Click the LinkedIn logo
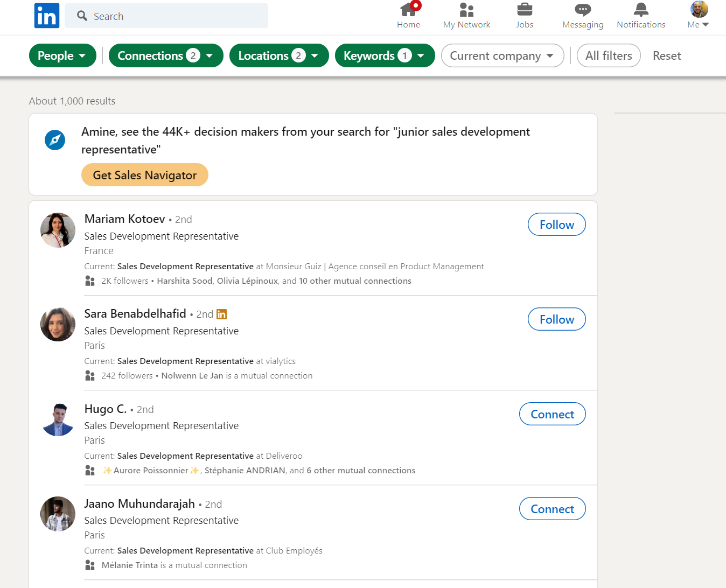The height and width of the screenshot is (588, 726). pyautogui.click(x=47, y=16)
